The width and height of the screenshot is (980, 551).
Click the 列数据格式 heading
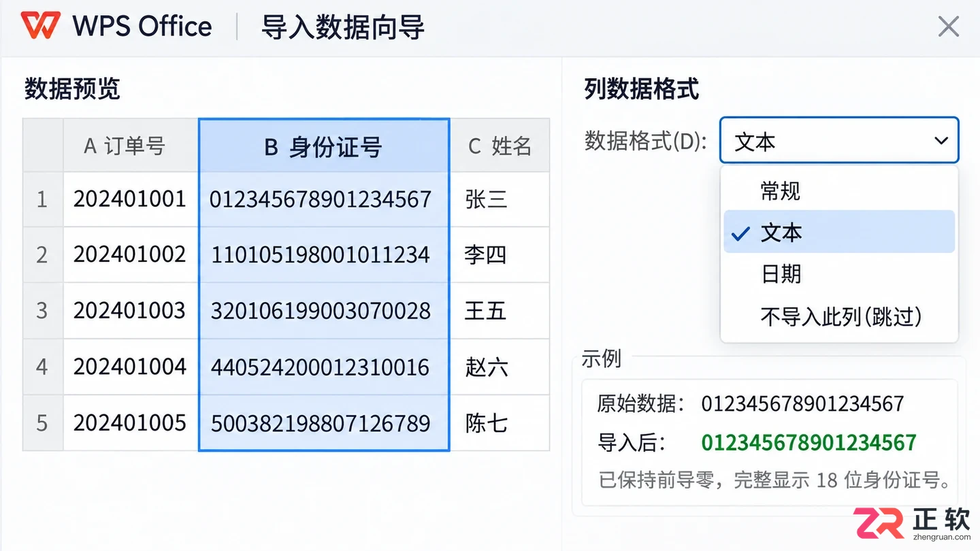(x=641, y=89)
